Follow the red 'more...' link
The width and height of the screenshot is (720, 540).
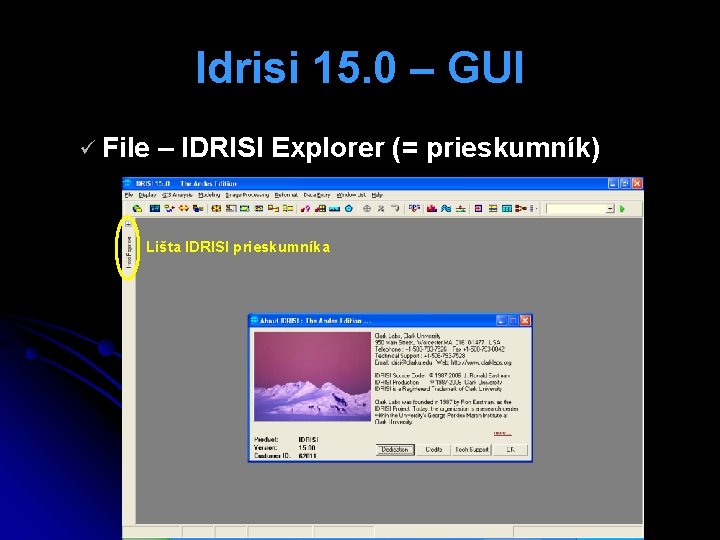[x=502, y=433]
